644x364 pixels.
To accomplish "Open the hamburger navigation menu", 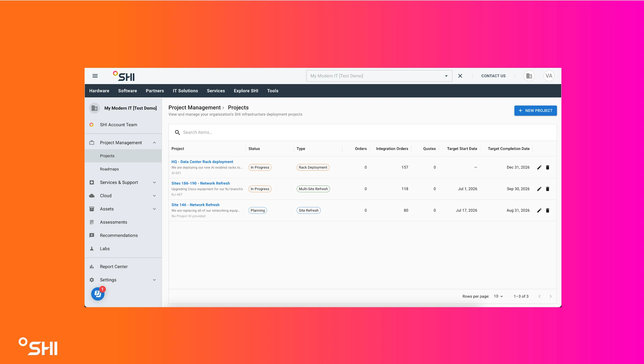I will pos(95,76).
